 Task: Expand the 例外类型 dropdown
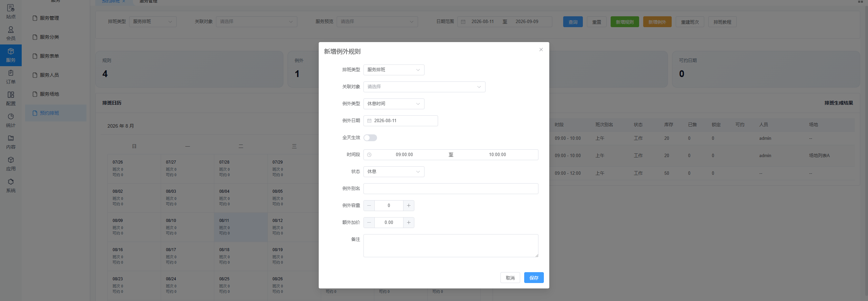coord(394,104)
